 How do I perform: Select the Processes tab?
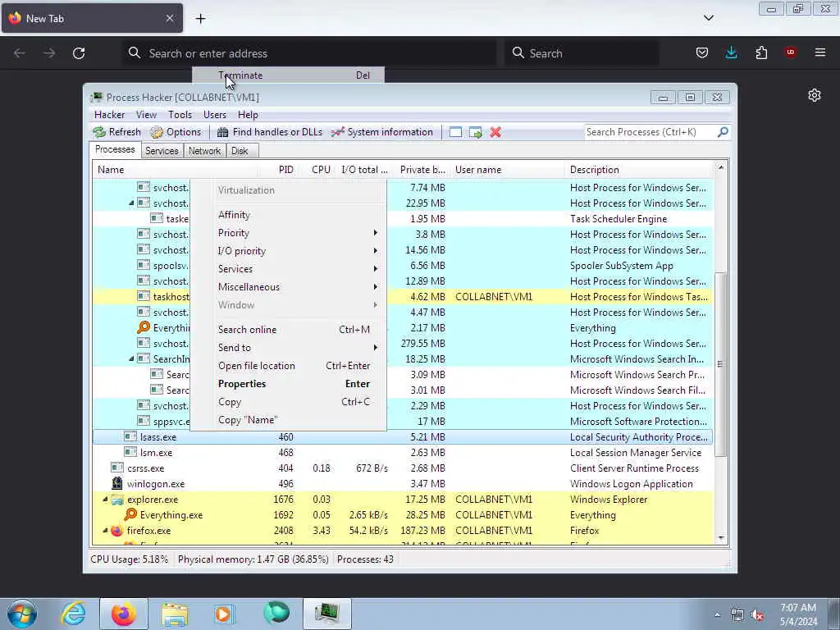(x=115, y=149)
